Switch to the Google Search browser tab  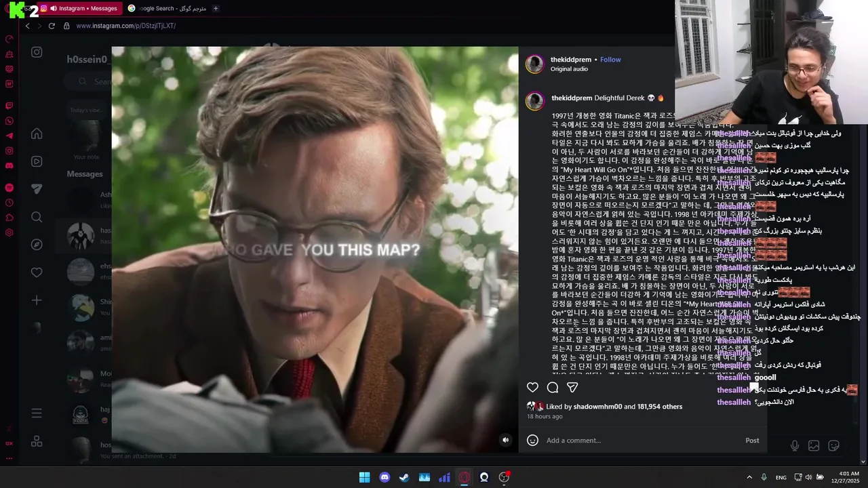click(167, 8)
